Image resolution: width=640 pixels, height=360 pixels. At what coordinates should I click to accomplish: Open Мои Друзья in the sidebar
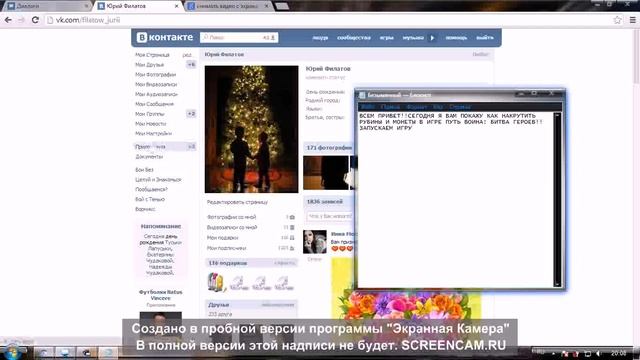pyautogui.click(x=149, y=64)
